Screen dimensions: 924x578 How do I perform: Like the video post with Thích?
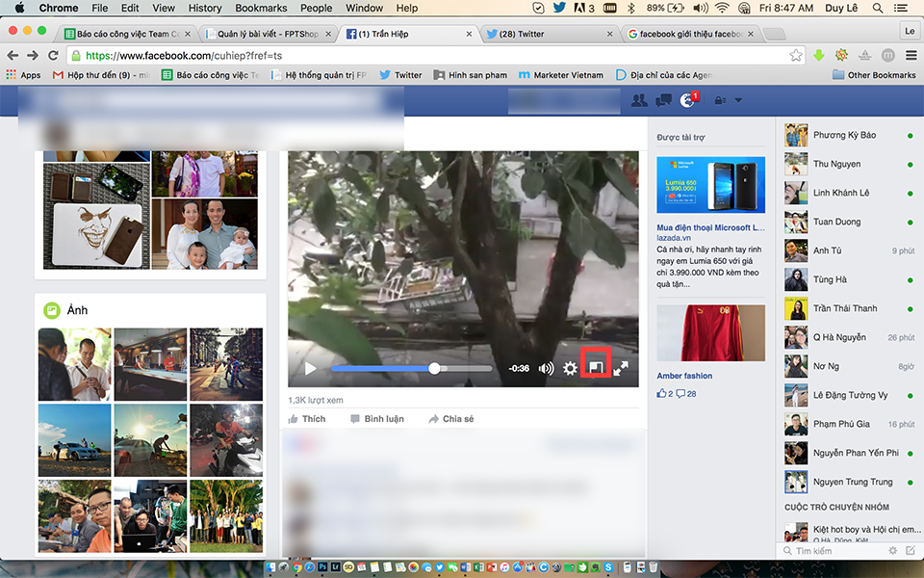[x=307, y=419]
